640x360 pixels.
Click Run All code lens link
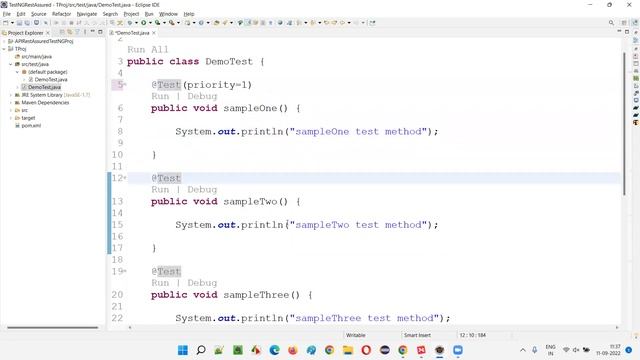148,49
